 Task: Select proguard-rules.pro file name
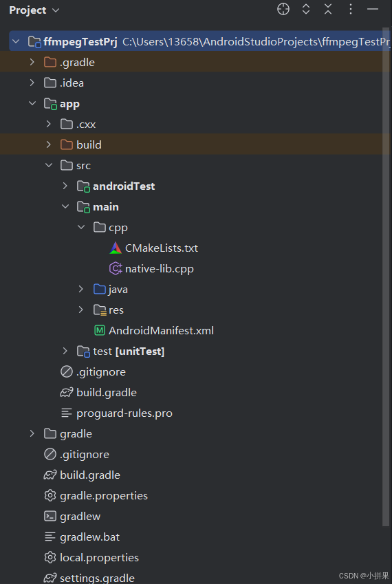[x=124, y=413]
